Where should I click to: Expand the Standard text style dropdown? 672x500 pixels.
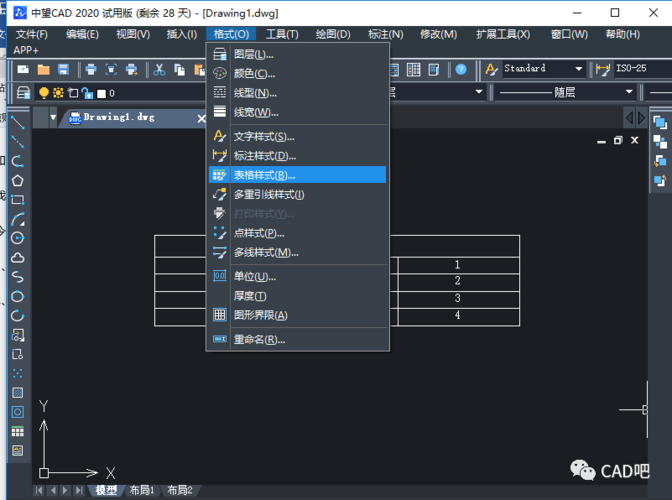pos(579,69)
